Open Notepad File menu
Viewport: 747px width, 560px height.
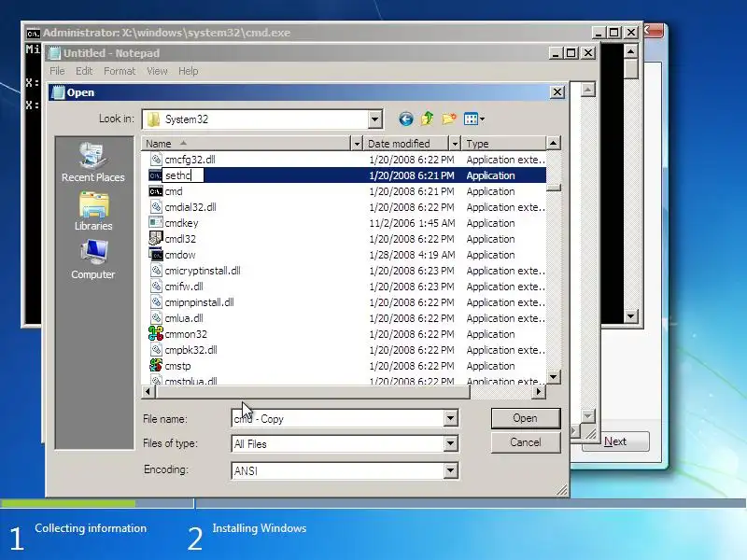pos(57,71)
